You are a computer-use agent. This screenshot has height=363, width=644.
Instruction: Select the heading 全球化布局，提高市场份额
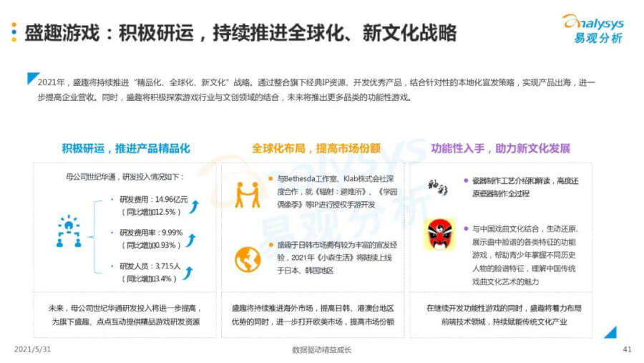(x=316, y=148)
